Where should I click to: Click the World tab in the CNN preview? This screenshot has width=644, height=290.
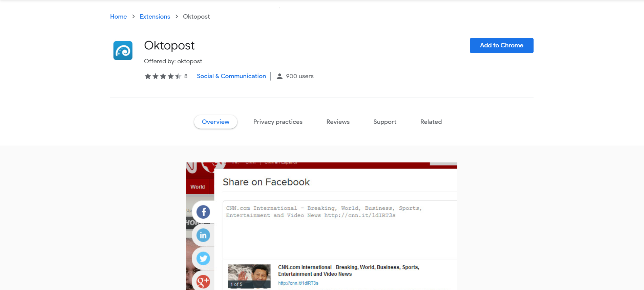pyautogui.click(x=198, y=187)
